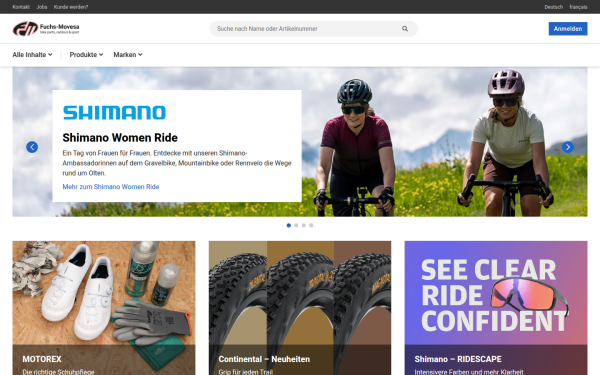
Task: Select the first carousel dot
Action: tap(289, 225)
